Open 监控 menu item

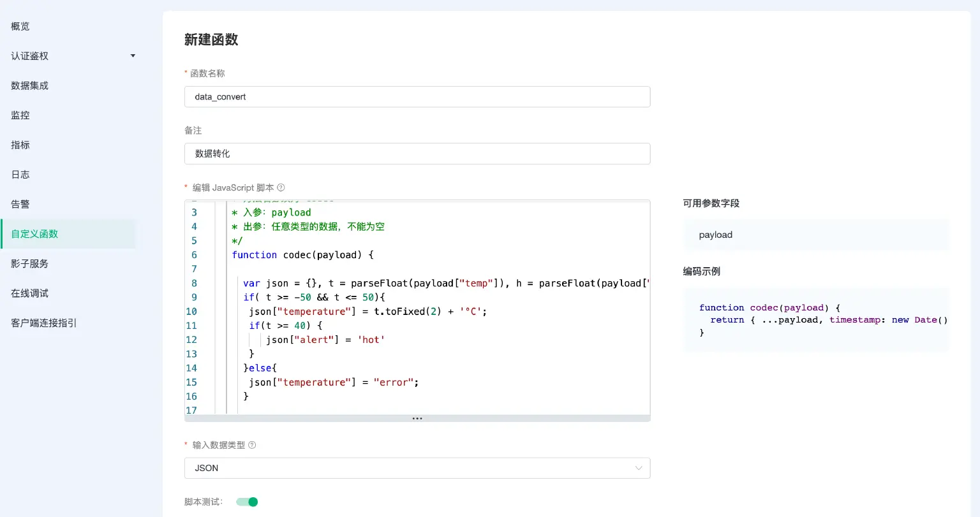pyautogui.click(x=20, y=115)
